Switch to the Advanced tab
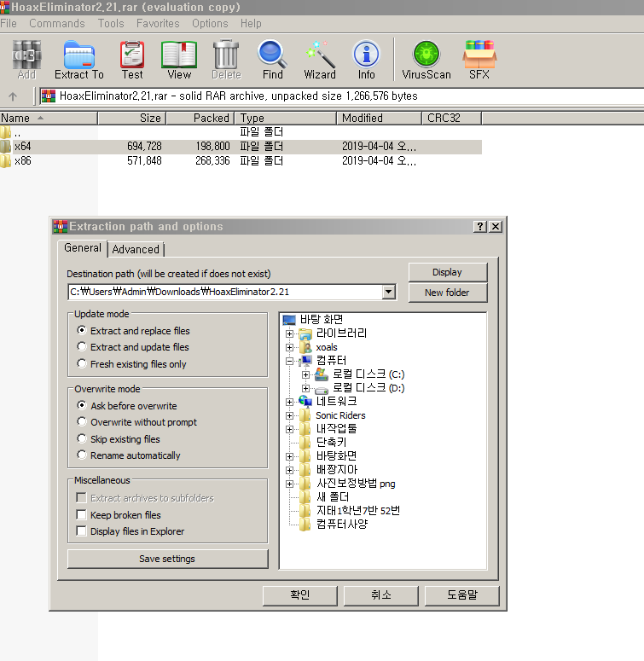 coord(136,250)
